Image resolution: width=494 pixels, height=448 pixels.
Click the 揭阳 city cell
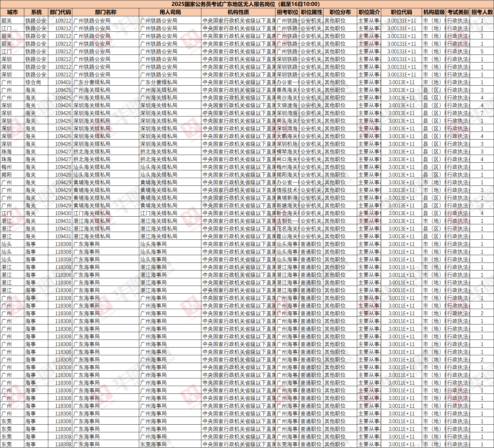click(x=12, y=175)
